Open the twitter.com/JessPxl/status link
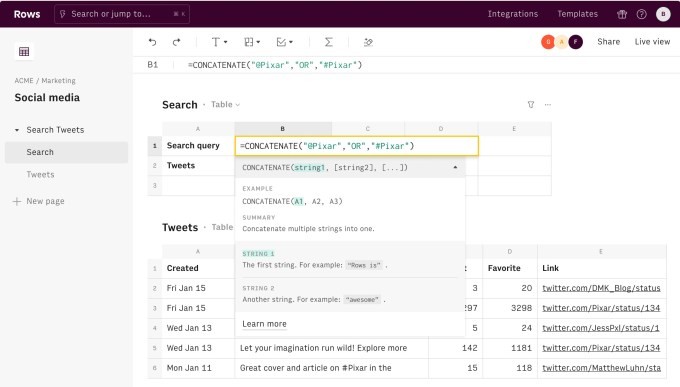This screenshot has width=680, height=387. (601, 328)
